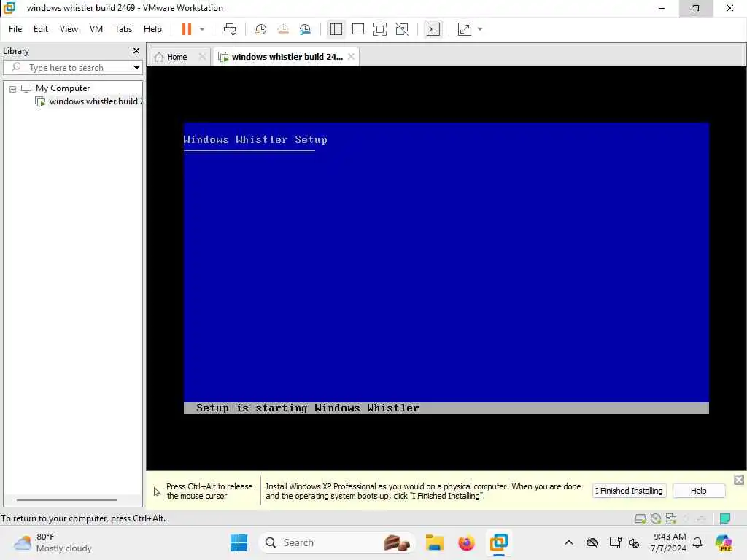
Task: Open the File menu
Action: pyautogui.click(x=15, y=29)
